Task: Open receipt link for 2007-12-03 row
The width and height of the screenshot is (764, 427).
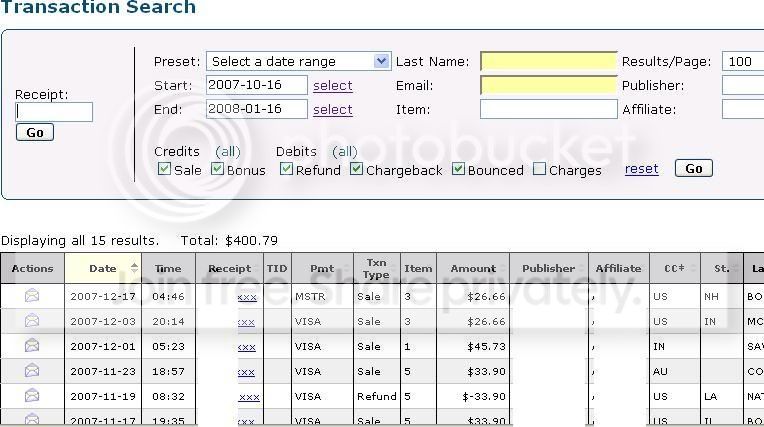Action: (x=246, y=322)
